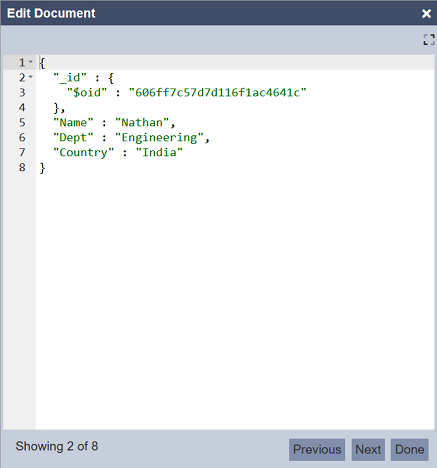Click the closing brace on line 8
Image resolution: width=437 pixels, height=468 pixels.
(42, 168)
